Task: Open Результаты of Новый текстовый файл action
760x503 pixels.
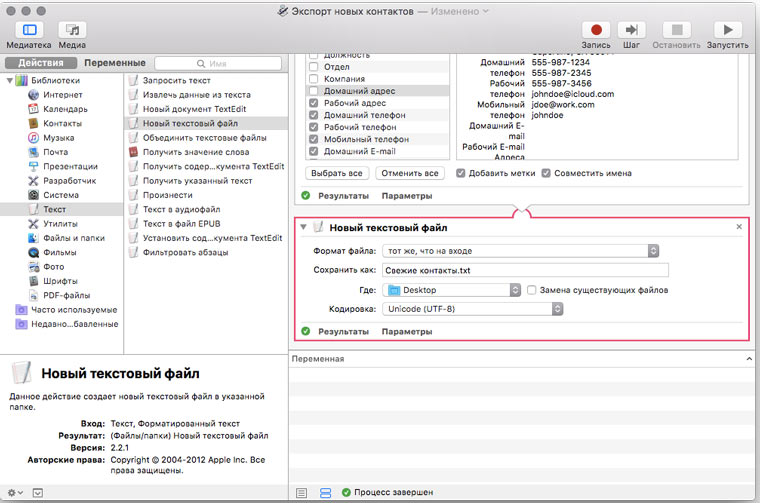Action: tap(343, 331)
